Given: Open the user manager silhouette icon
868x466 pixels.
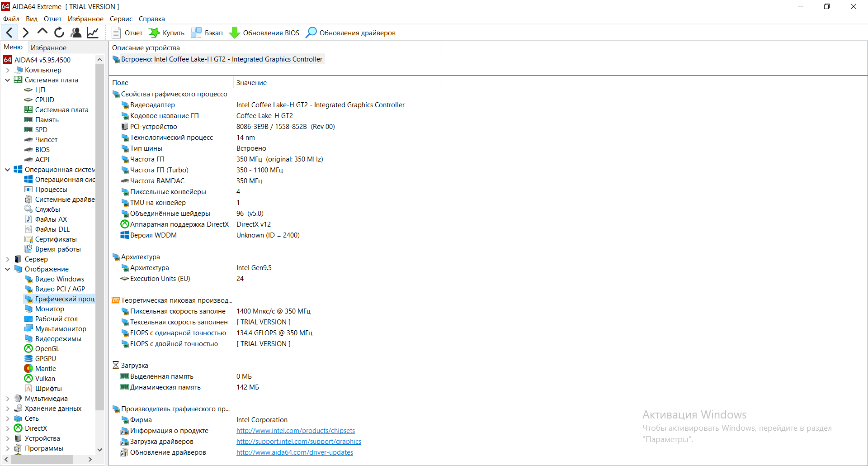Looking at the screenshot, I should pyautogui.click(x=76, y=33).
